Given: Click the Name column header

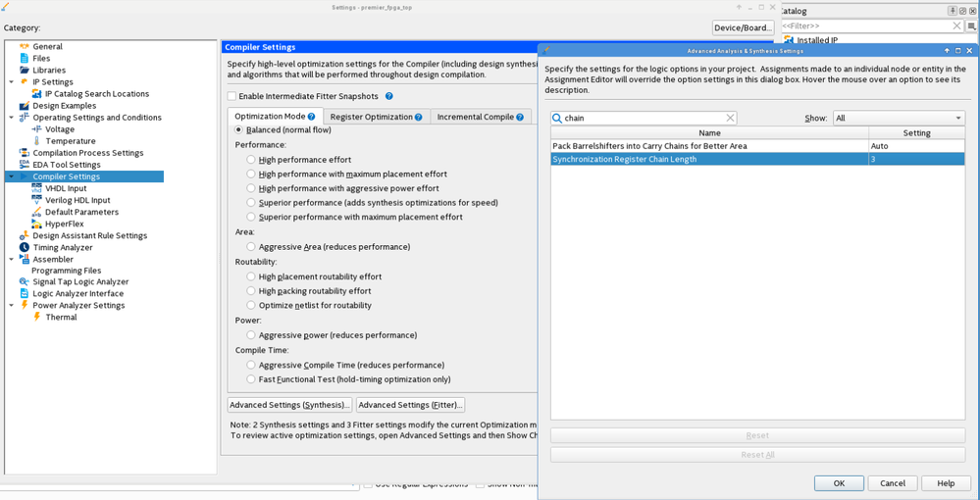Looking at the screenshot, I should (710, 133).
